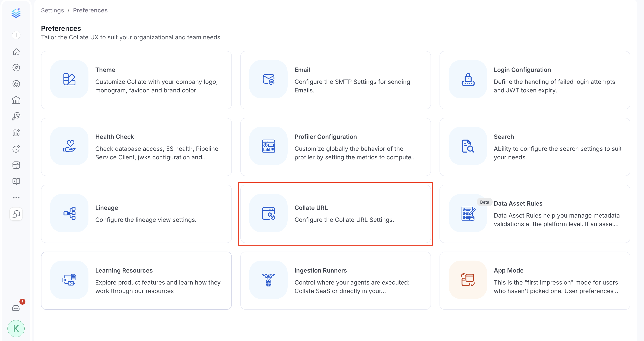
Task: Open the user avatar K profile
Action: click(x=16, y=328)
